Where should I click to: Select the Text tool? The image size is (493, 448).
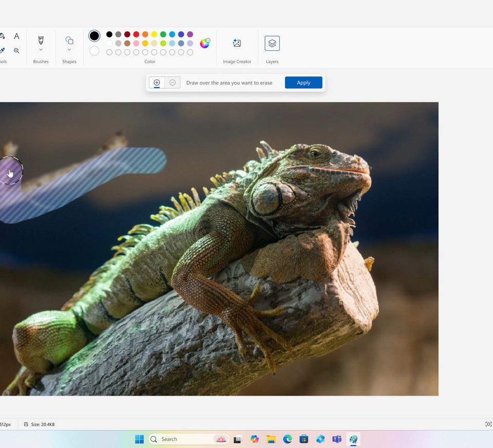16,36
